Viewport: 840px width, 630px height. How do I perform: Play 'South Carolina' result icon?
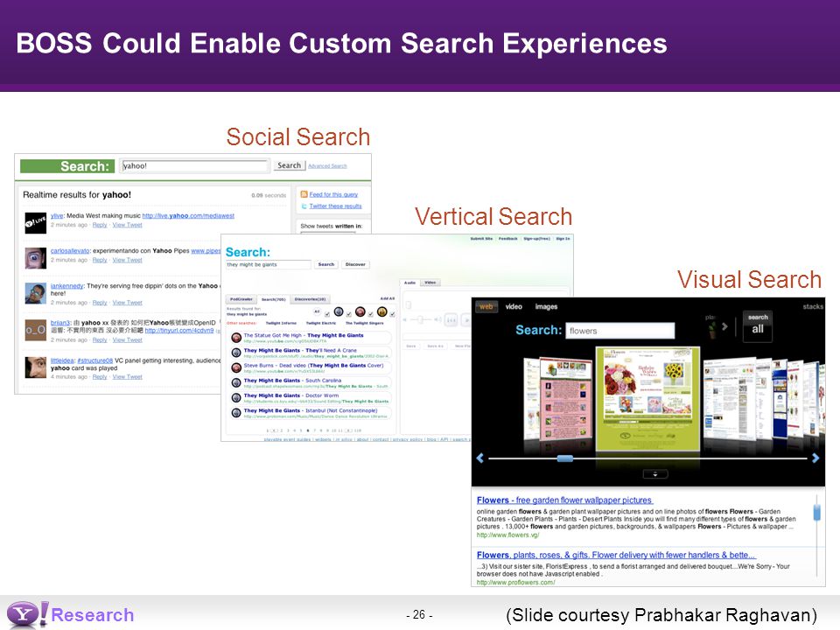click(x=235, y=382)
